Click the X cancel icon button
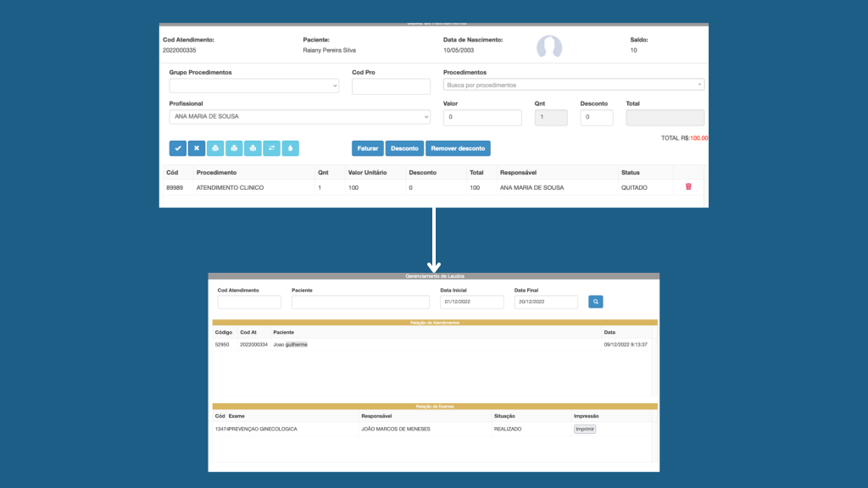868x488 pixels. tap(197, 148)
